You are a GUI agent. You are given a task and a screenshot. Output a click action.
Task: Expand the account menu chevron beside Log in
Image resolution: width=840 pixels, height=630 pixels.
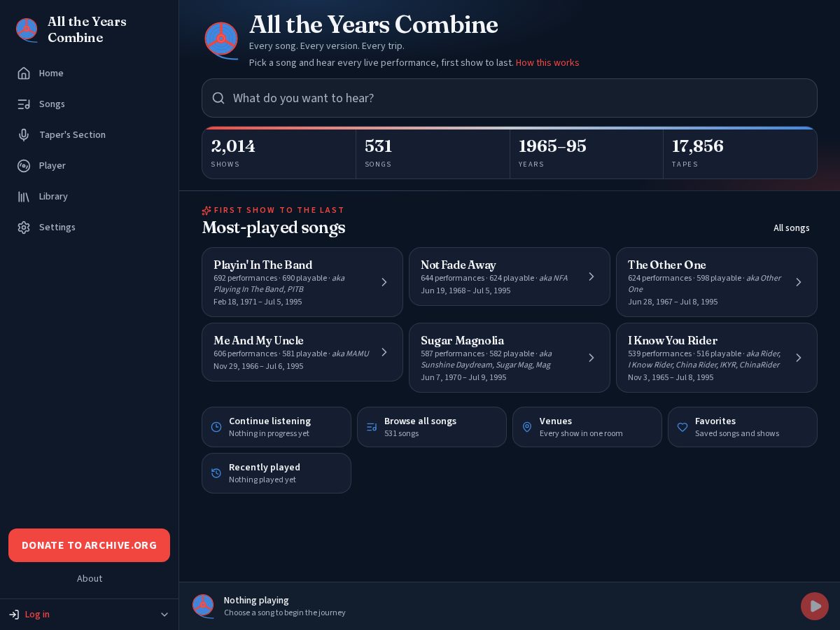[164, 615]
